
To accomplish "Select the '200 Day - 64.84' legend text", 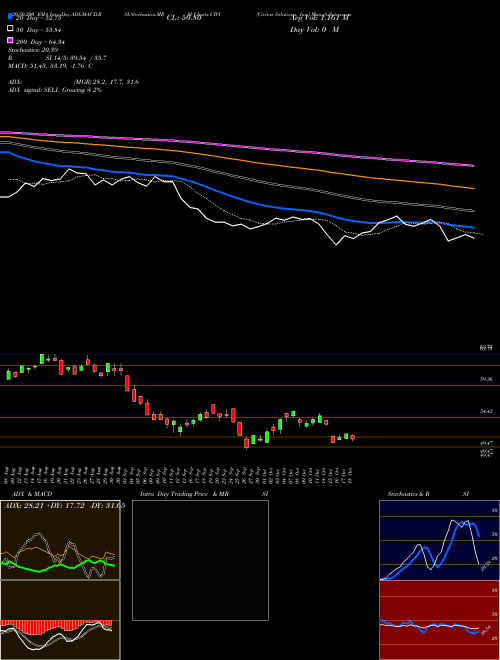I will (x=40, y=42).
